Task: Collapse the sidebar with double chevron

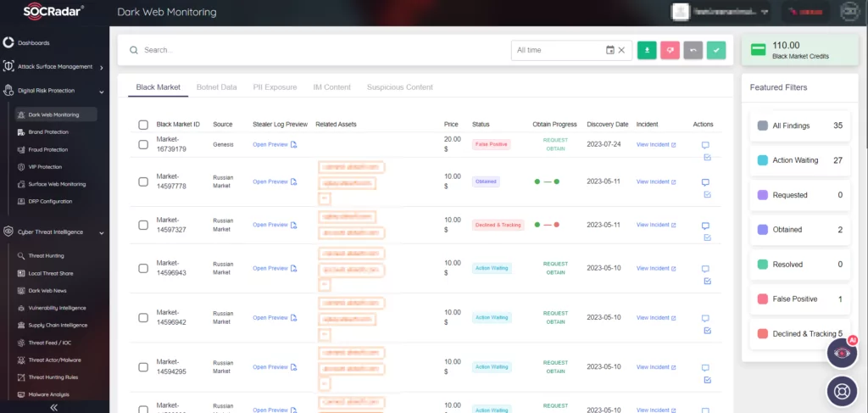Action: point(53,407)
